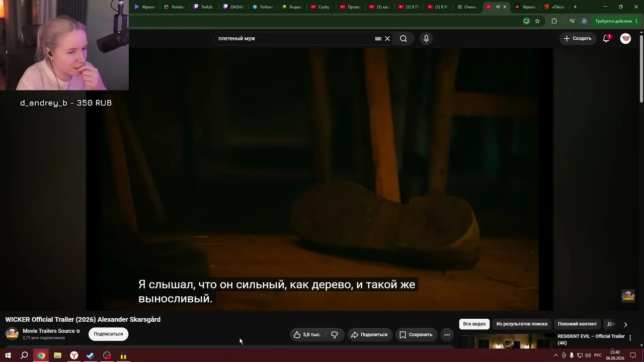Screen dimensions: 644x362
Task: Switch to the Cushy tab
Action: pos(320,7)
